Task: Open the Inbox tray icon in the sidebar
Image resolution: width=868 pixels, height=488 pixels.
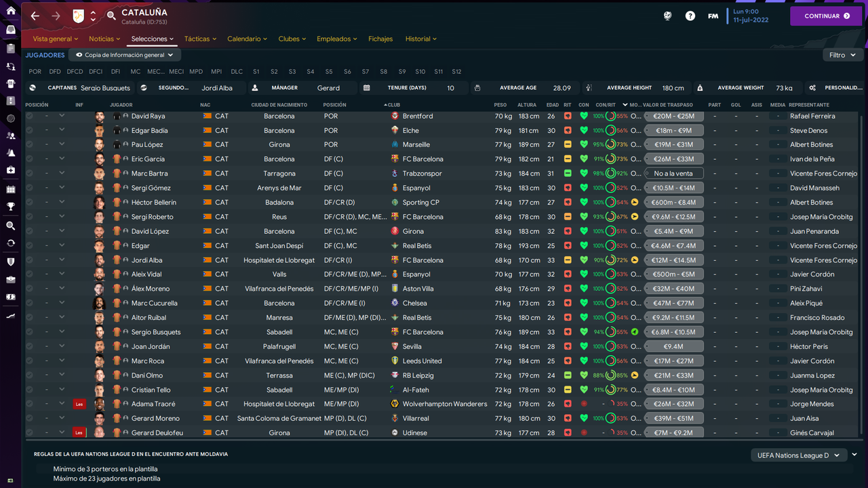Action: coord(10,30)
